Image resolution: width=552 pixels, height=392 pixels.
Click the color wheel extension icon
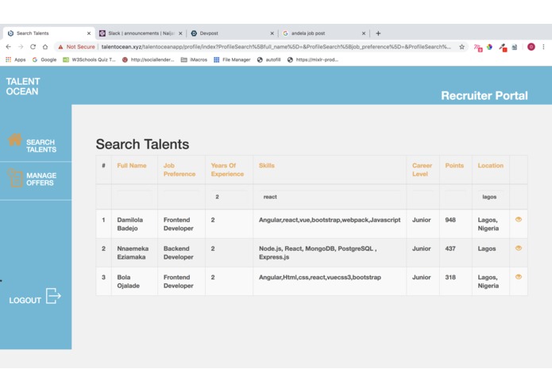point(489,47)
